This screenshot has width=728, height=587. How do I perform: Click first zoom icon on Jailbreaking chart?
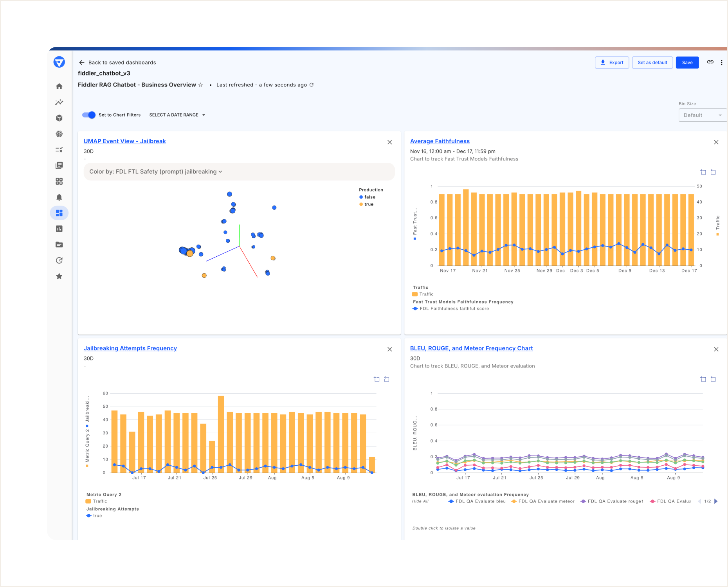(x=377, y=379)
